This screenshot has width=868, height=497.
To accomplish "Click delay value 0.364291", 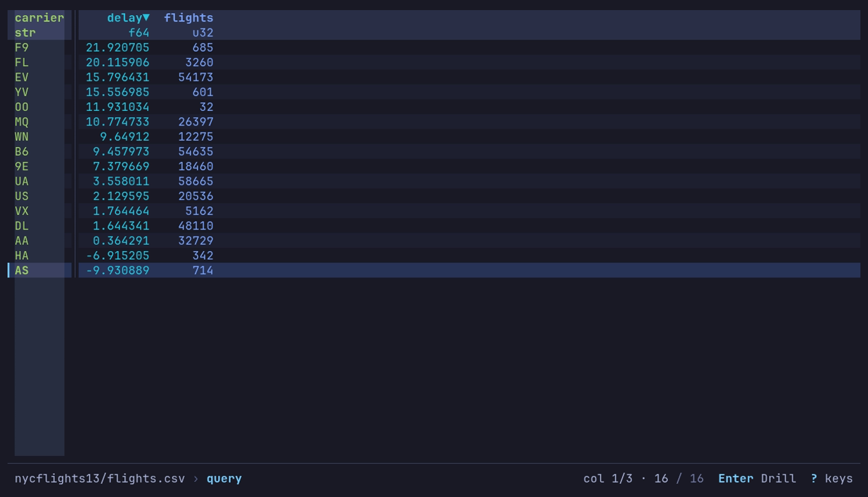I will tap(121, 241).
